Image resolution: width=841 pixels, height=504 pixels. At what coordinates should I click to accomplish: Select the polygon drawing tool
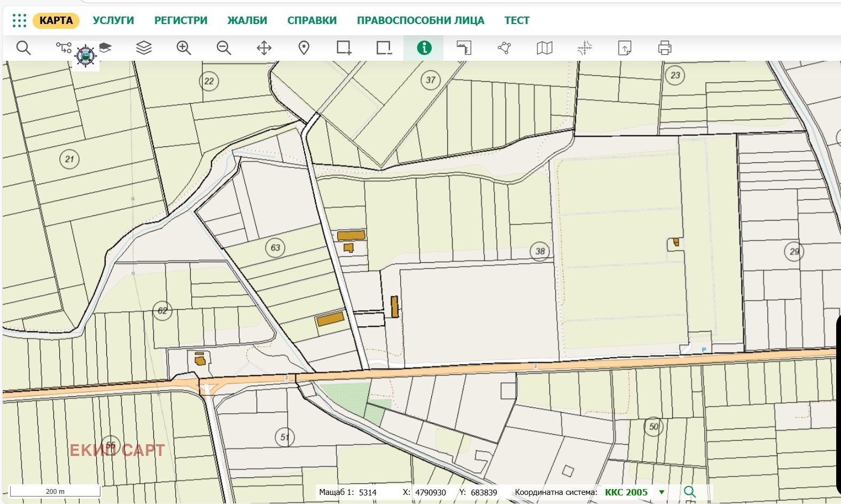[x=504, y=48]
